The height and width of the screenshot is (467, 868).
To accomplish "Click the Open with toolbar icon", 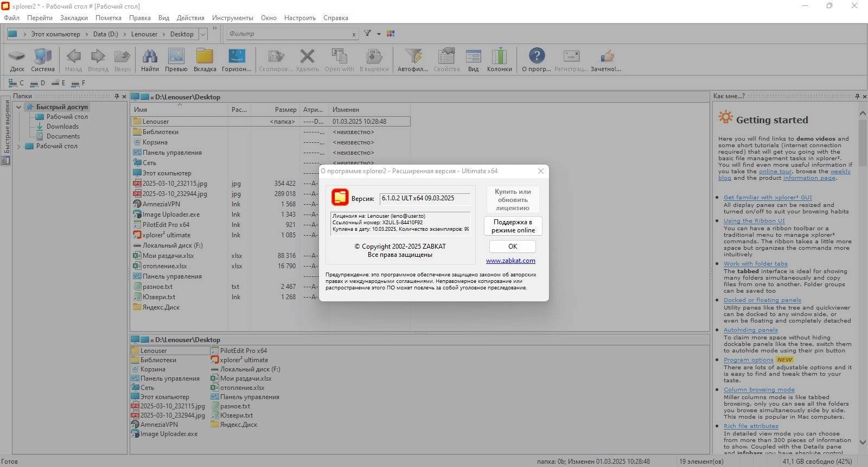I will pyautogui.click(x=339, y=60).
